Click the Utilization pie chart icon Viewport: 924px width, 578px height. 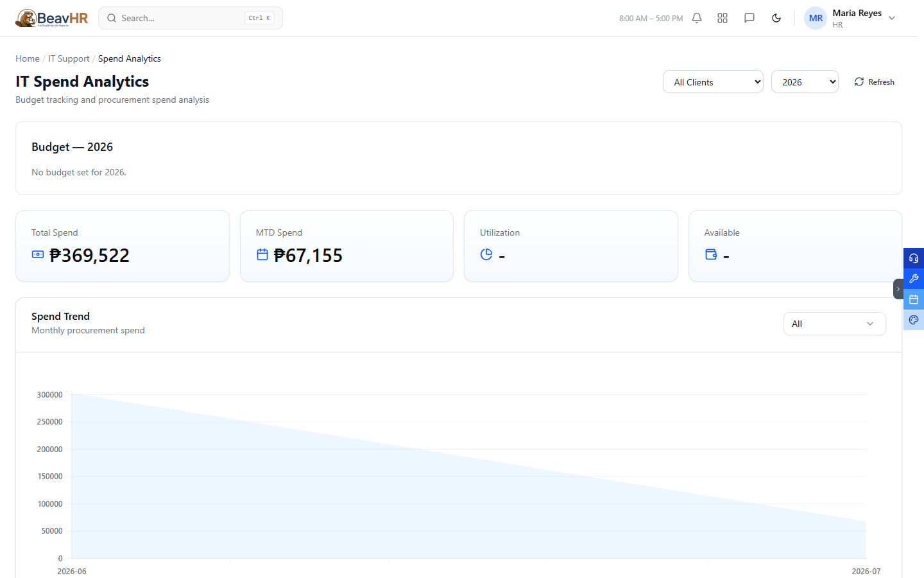[486, 254]
